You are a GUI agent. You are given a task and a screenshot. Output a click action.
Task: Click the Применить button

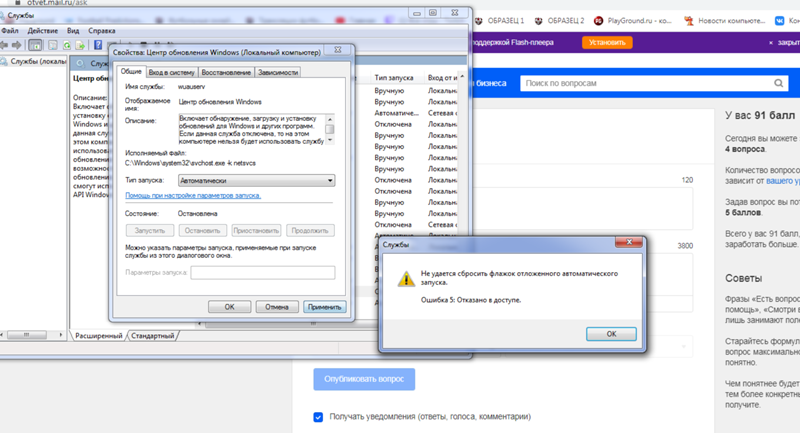pyautogui.click(x=324, y=307)
